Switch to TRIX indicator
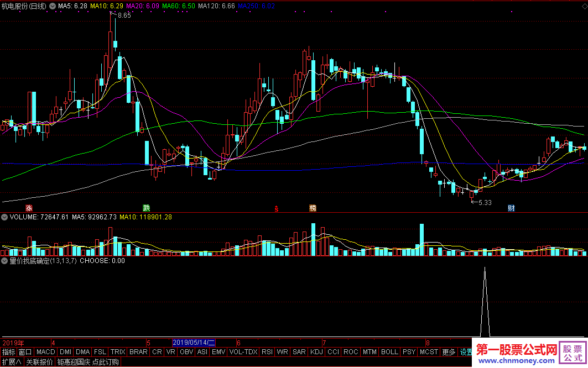This screenshot has width=588, height=368. [x=118, y=352]
